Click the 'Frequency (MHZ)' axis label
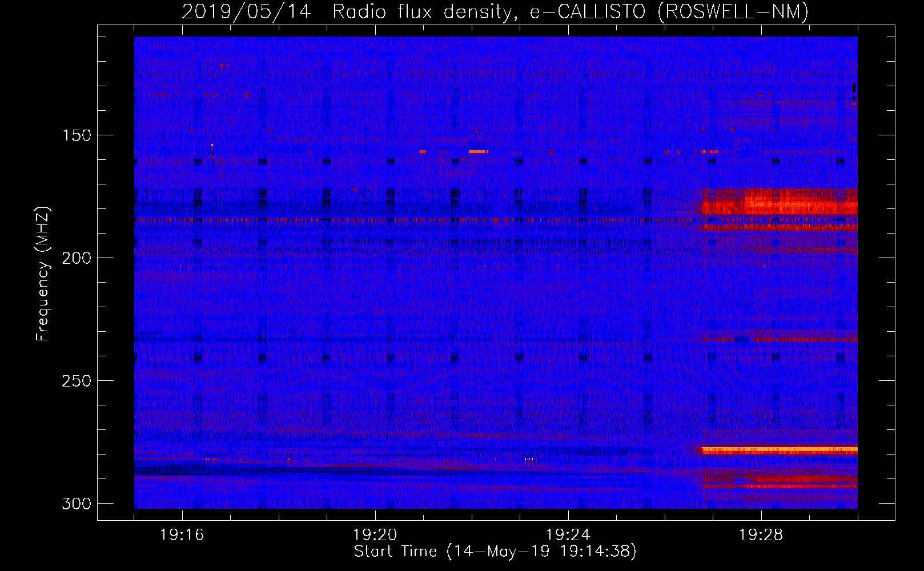 (x=43, y=274)
